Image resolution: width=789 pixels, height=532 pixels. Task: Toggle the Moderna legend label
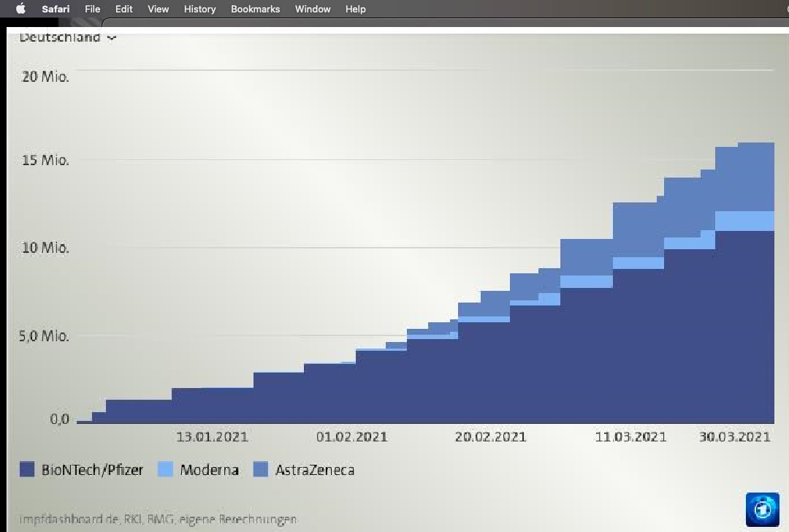pos(210,470)
